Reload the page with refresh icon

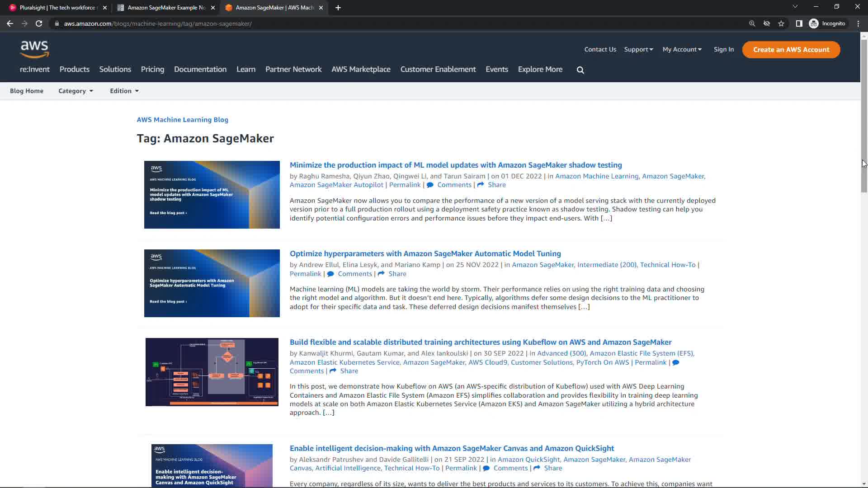tap(39, 23)
